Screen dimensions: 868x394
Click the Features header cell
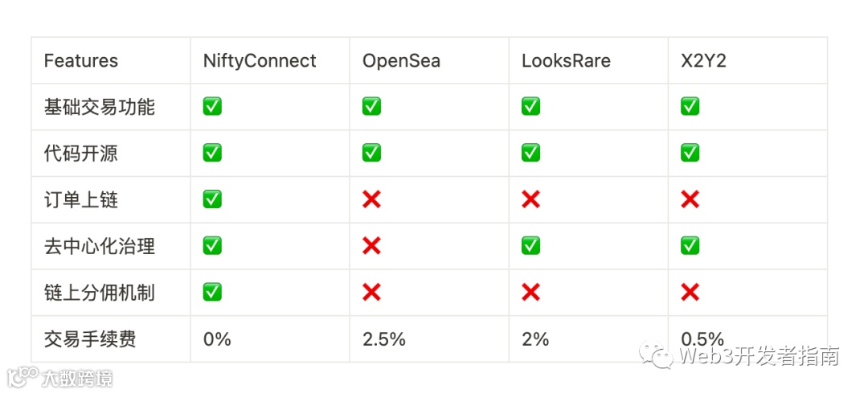point(81,60)
